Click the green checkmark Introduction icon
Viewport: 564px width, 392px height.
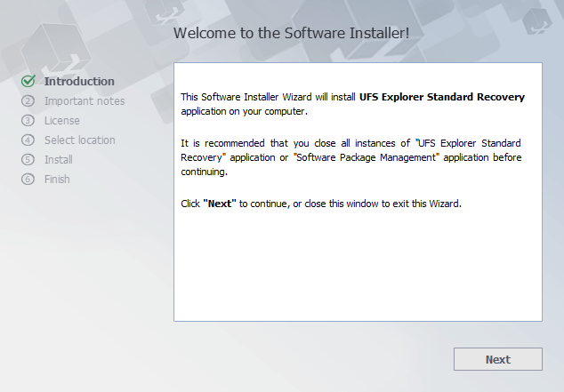(28, 82)
